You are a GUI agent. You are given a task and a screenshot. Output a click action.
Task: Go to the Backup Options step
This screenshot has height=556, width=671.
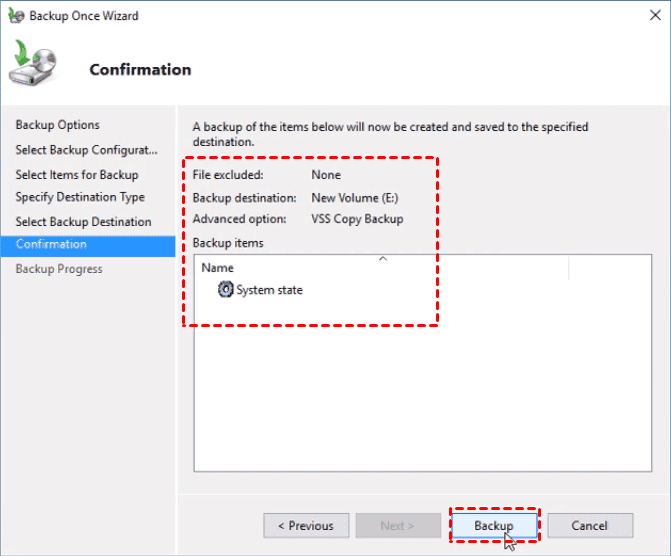pos(58,125)
